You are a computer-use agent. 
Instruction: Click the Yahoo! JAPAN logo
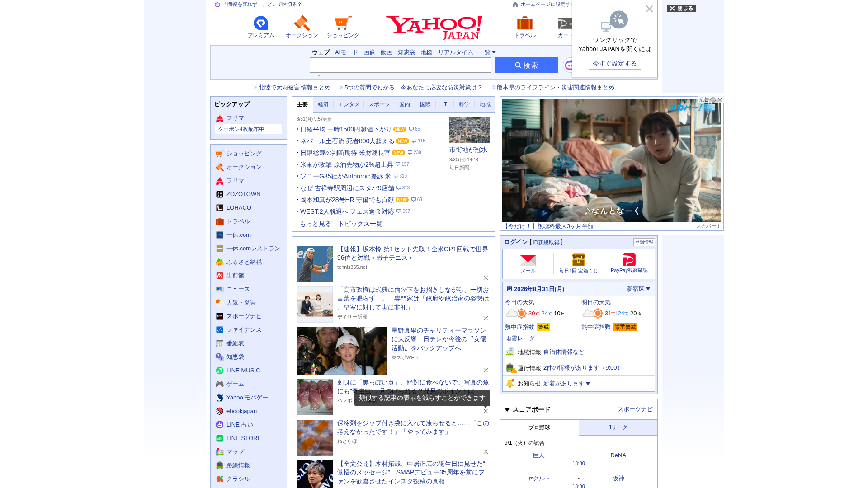click(x=434, y=27)
